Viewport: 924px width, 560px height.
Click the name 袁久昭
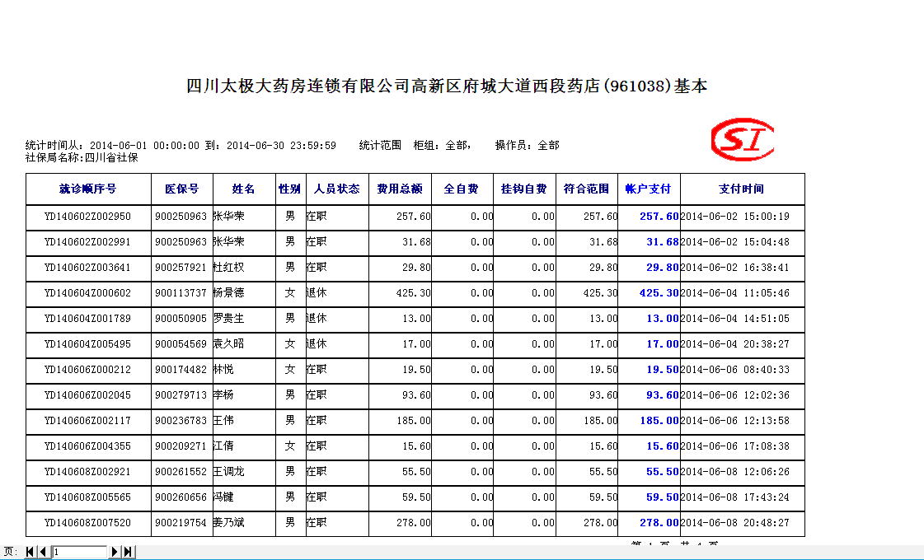[228, 344]
